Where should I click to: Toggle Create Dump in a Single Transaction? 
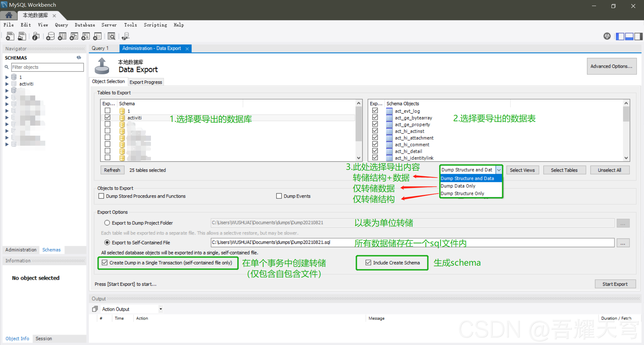click(x=105, y=263)
